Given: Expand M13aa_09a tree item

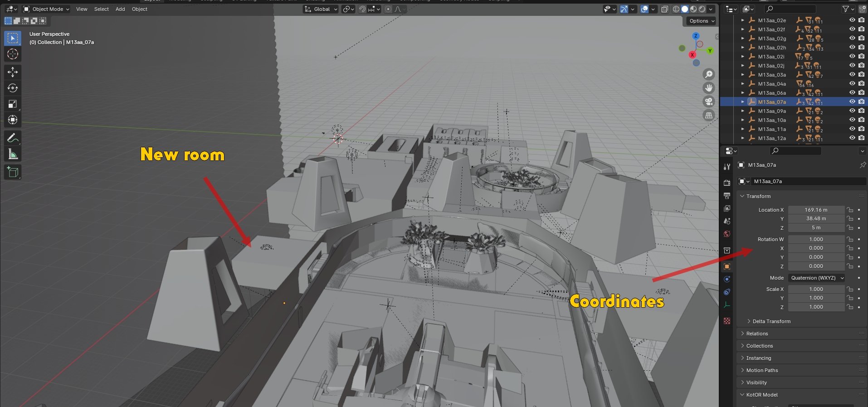Looking at the screenshot, I should (x=742, y=111).
